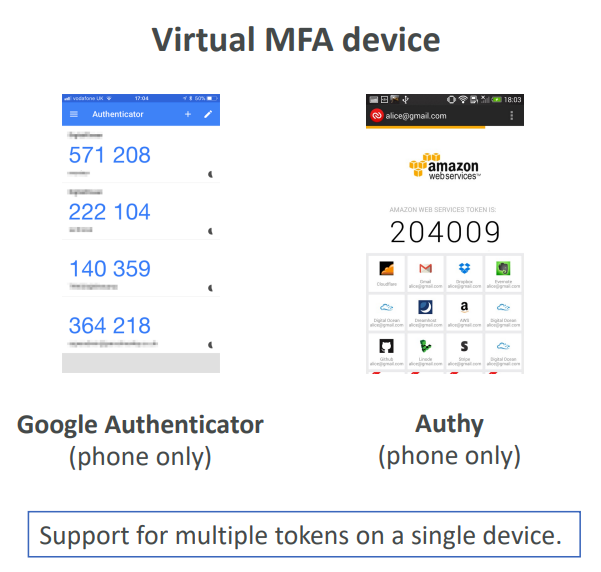Click the 222 104 authenticator code
This screenshot has height=572, width=601.
coord(110,212)
